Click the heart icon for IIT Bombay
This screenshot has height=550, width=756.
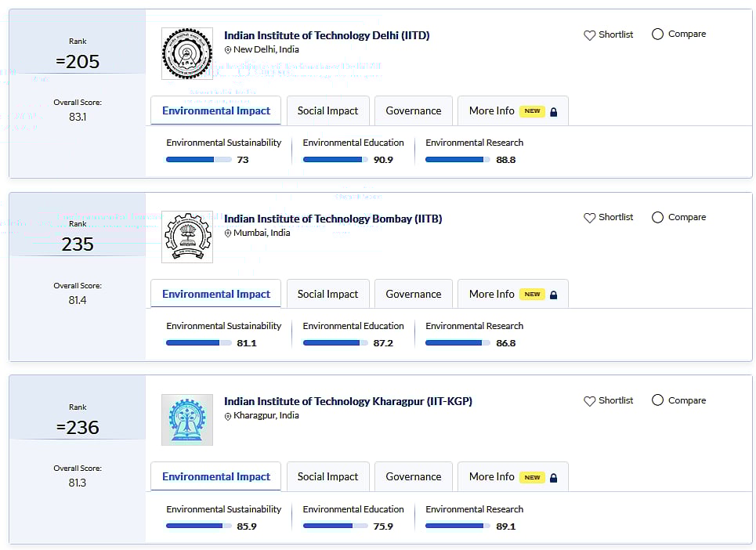click(x=589, y=218)
